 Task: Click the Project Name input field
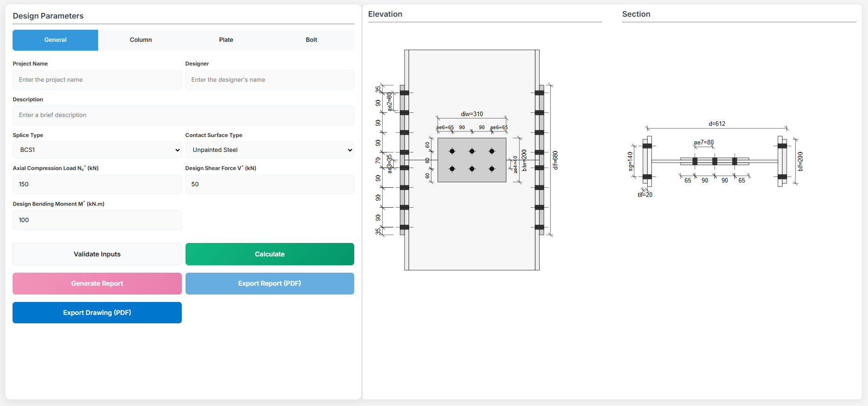pyautogui.click(x=97, y=80)
